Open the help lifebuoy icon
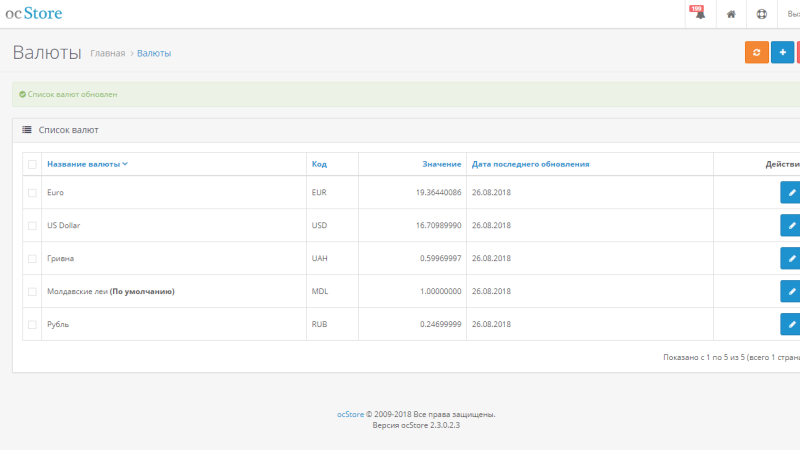This screenshot has height=450, width=800. point(762,14)
